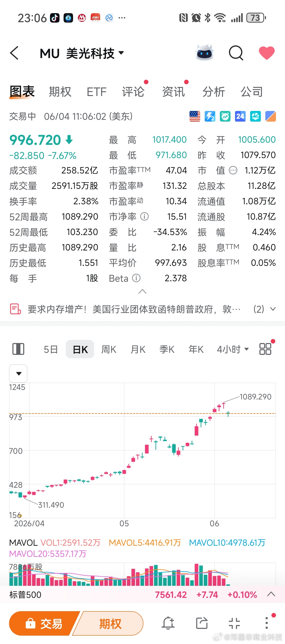The width and height of the screenshot is (285, 644).
Task: Share the stock via share icon
Action: click(202, 623)
